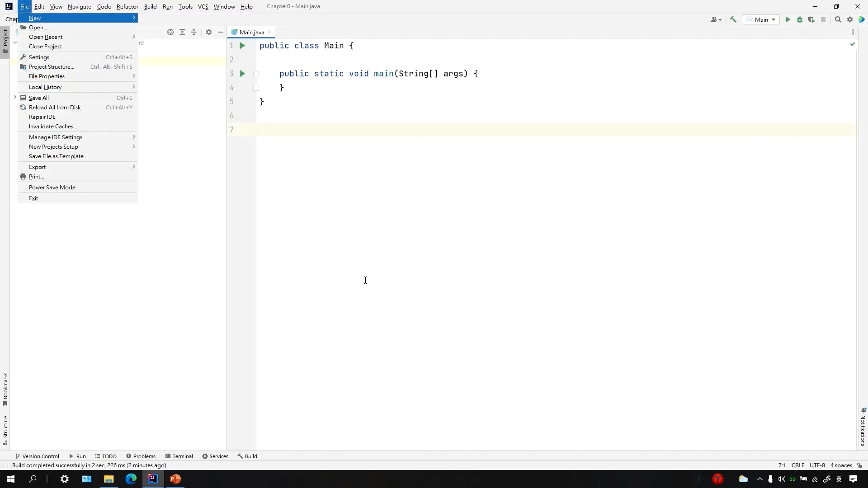This screenshot has height=488, width=868.
Task: Select Settings... from the File menu
Action: [x=41, y=57]
